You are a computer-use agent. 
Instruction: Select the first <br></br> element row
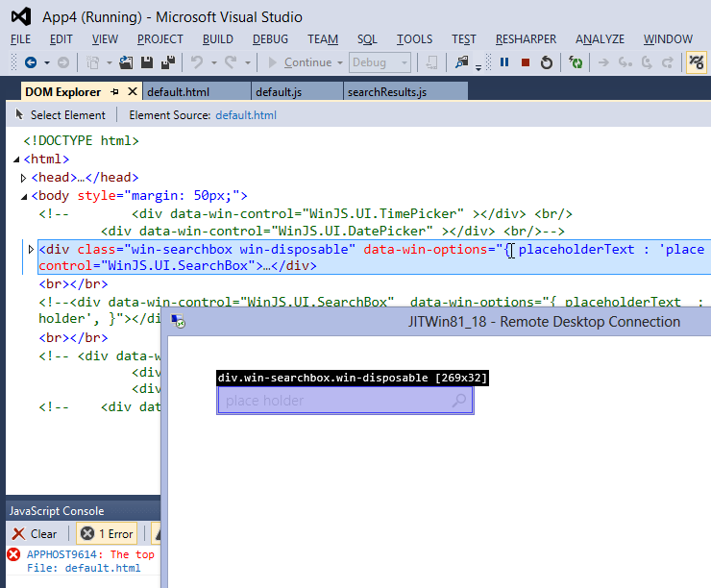(73, 283)
